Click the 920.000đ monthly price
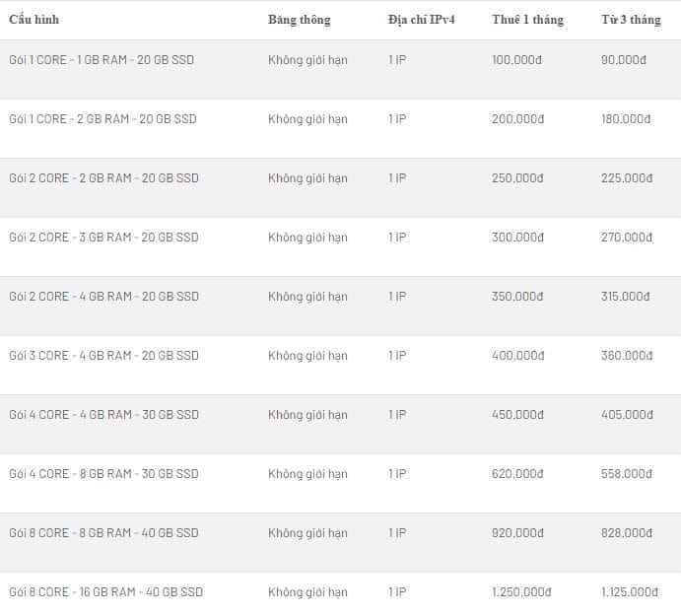 click(516, 533)
